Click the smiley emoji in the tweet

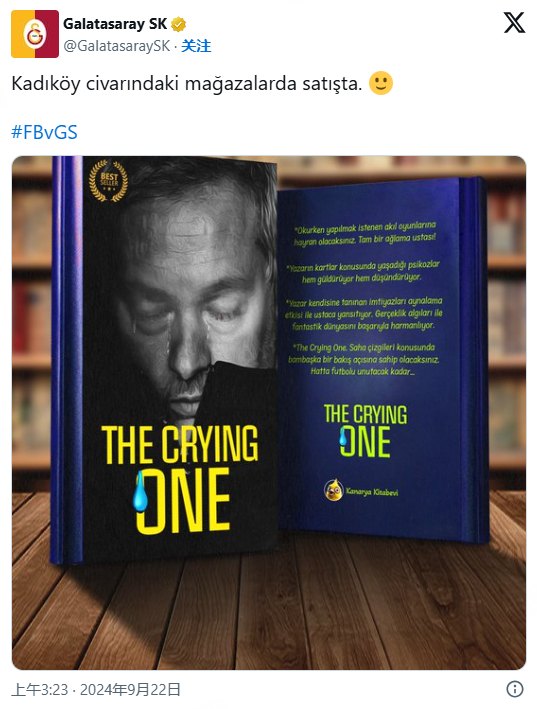point(381,83)
